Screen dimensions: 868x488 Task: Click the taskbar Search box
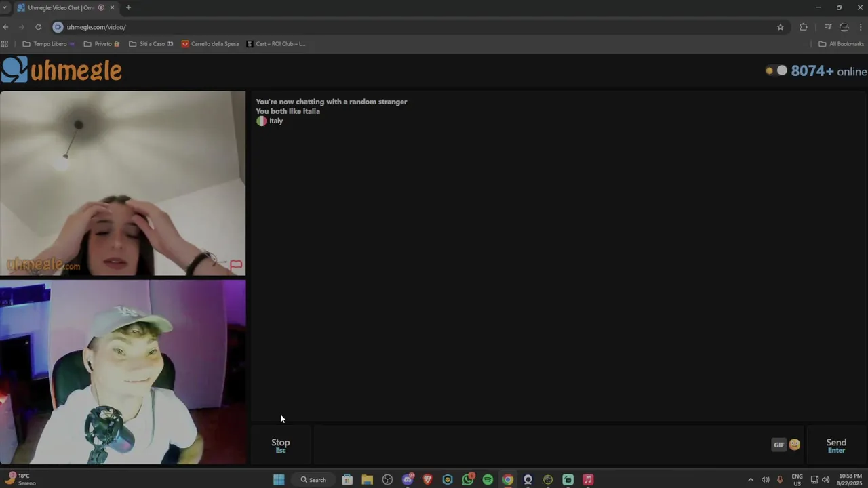coord(314,480)
